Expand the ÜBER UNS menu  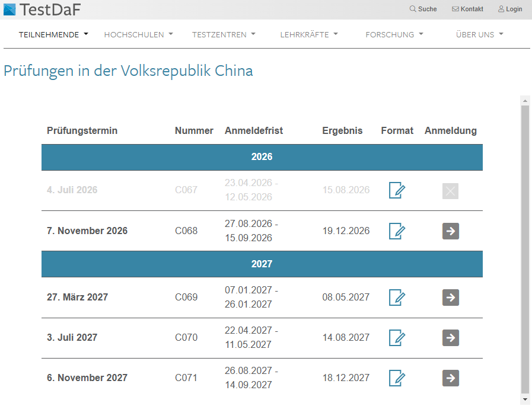pos(479,34)
